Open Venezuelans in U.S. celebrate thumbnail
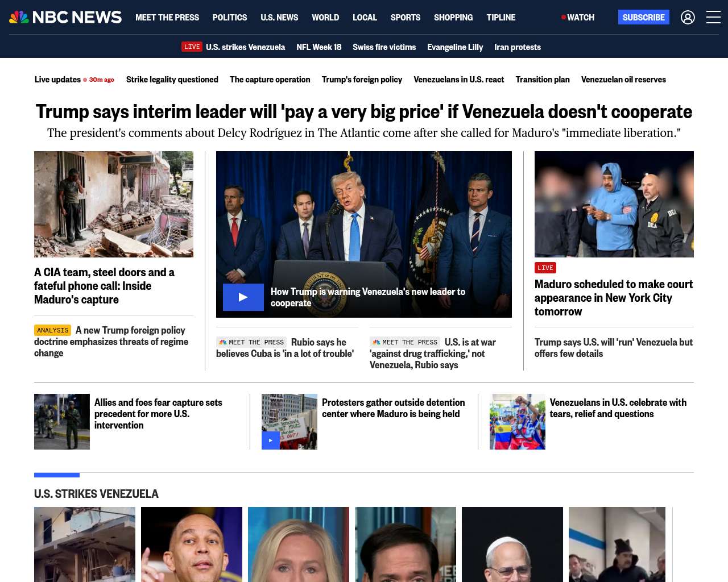Screen dimensions: 728x582 (518, 422)
